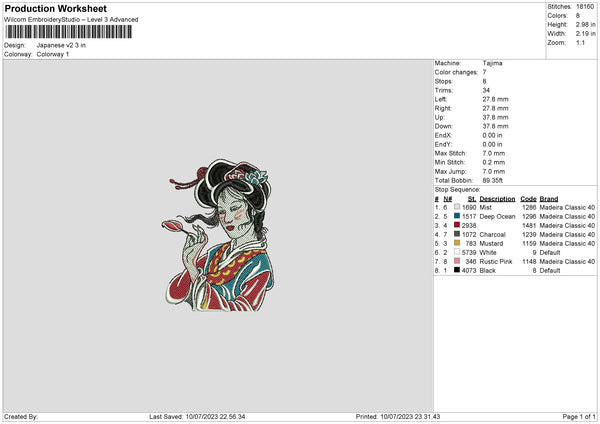Click the stitch count 4073 for Black

[x=469, y=271]
